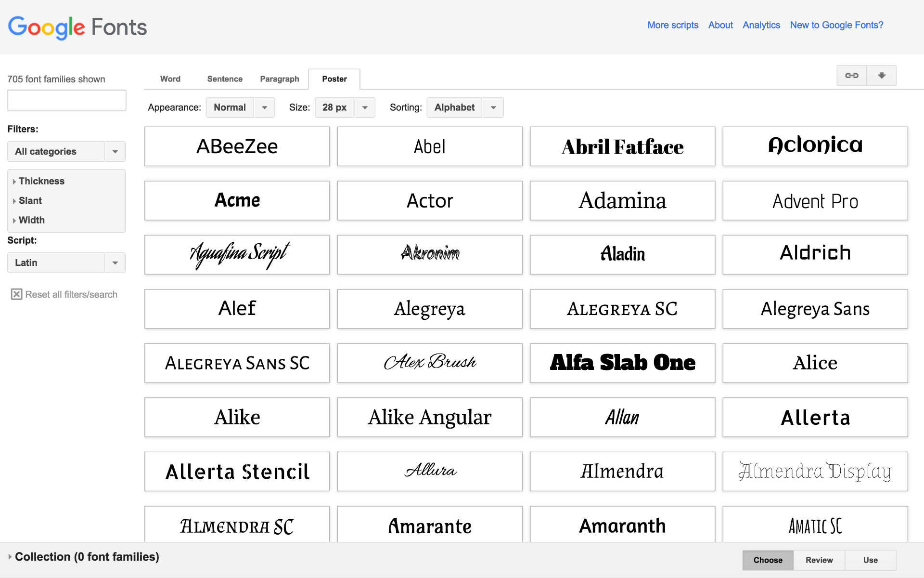Switch to the Sentence tab
The image size is (924, 578).
224,79
